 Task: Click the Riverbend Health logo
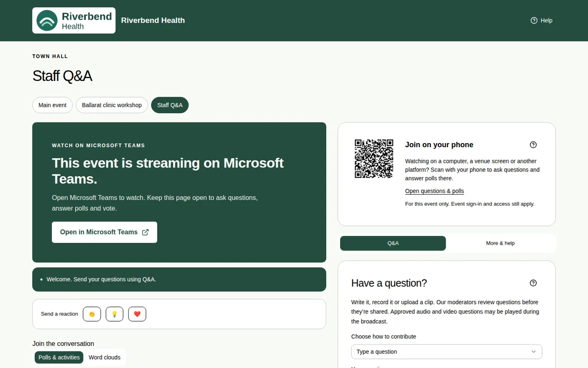(74, 21)
